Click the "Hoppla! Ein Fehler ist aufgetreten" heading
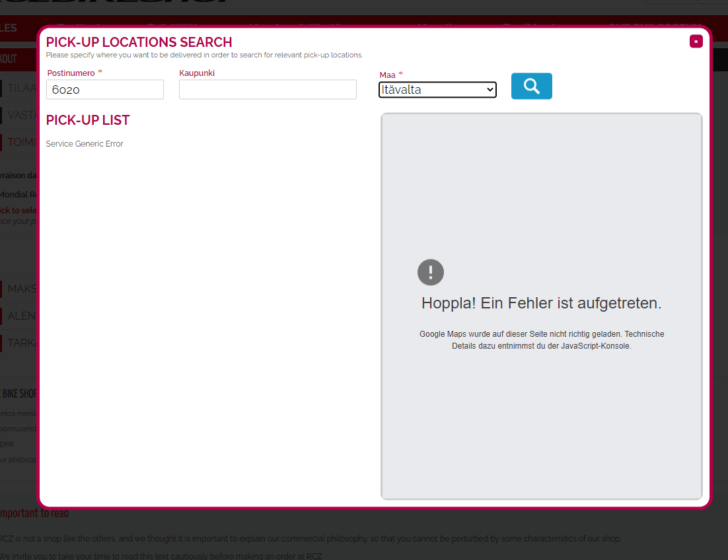The height and width of the screenshot is (560, 728). [541, 303]
